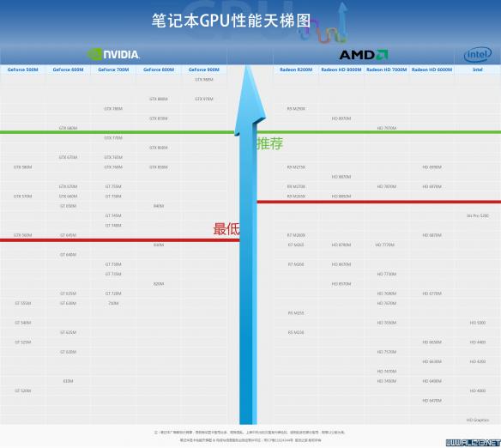Select the 笔记本GPU性能天梯图 title
The image size is (501, 448).
click(x=231, y=21)
